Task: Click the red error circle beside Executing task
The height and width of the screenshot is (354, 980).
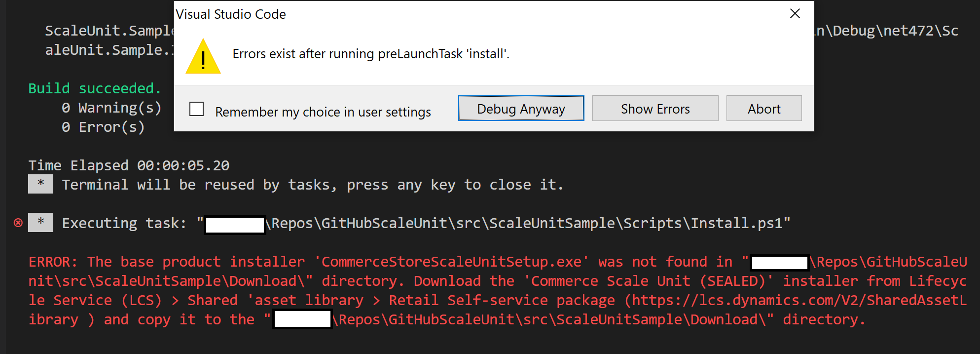Action: point(18,223)
